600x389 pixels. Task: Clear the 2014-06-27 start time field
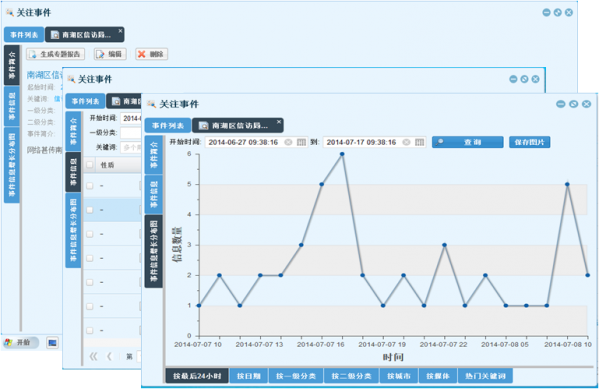click(x=288, y=142)
